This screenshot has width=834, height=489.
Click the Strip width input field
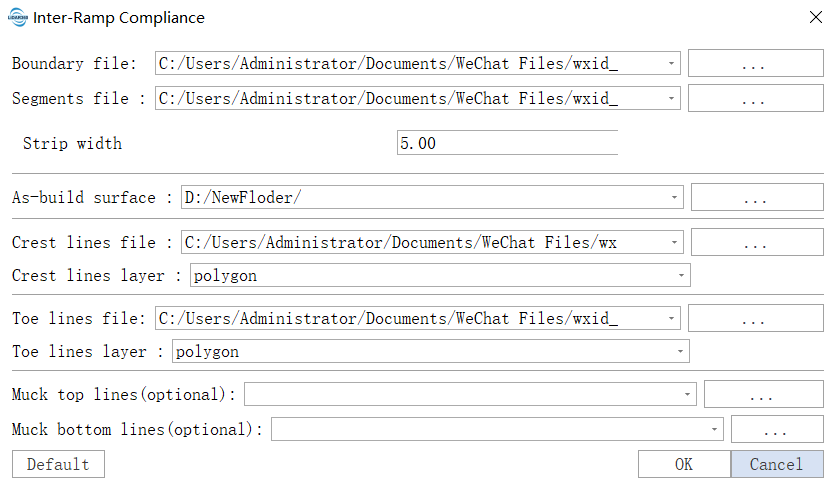coord(506,143)
